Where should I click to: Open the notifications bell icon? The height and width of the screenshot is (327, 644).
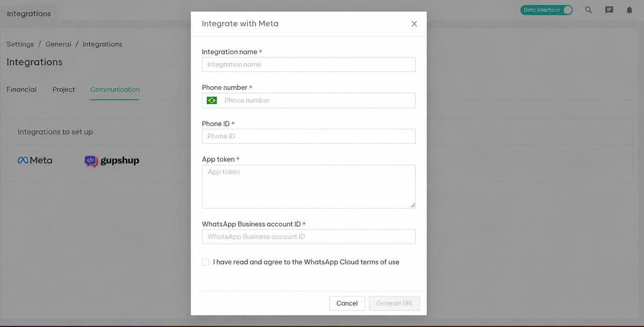(630, 10)
